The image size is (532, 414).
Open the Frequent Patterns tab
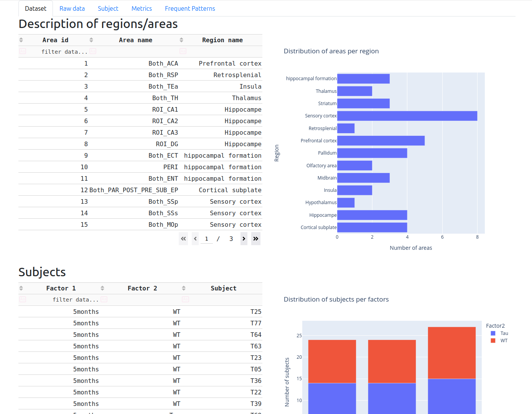click(190, 8)
